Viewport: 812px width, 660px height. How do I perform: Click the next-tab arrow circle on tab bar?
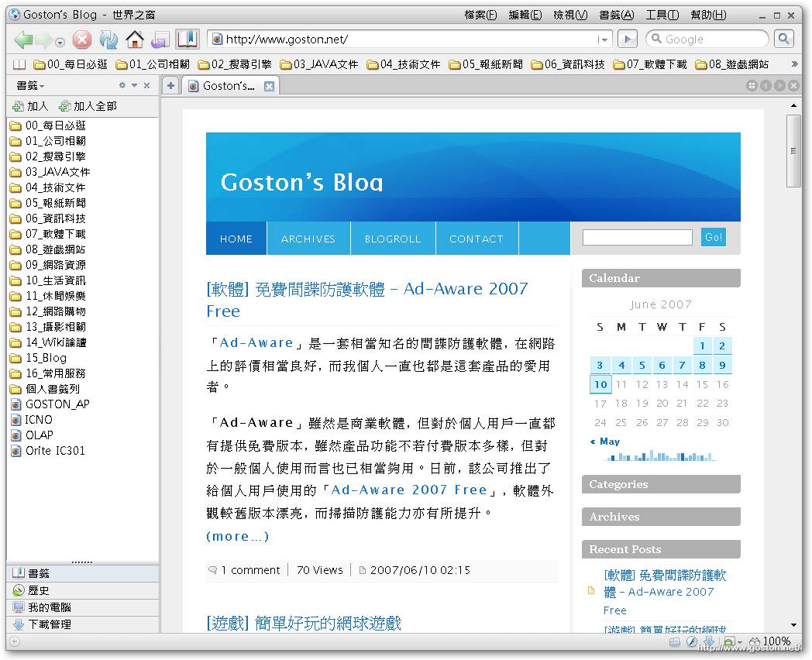point(780,86)
